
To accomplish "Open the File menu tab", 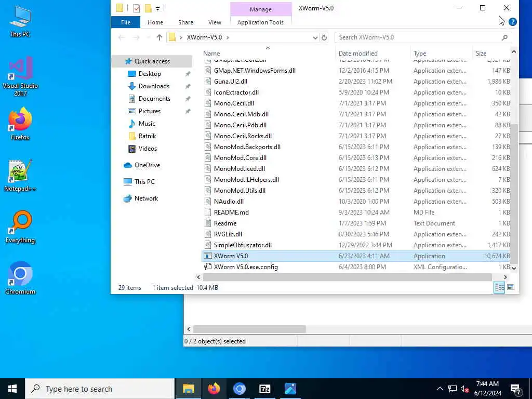I will click(x=126, y=22).
